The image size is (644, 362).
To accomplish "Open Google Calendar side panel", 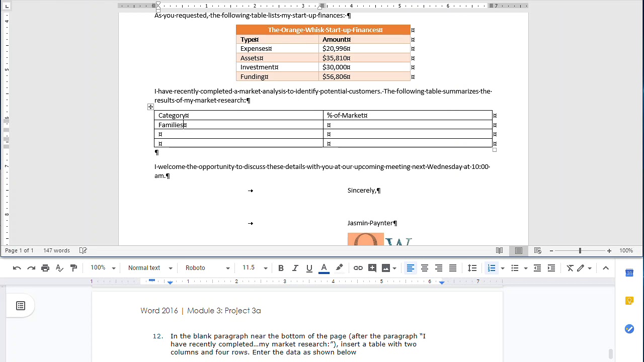I will pyautogui.click(x=629, y=273).
